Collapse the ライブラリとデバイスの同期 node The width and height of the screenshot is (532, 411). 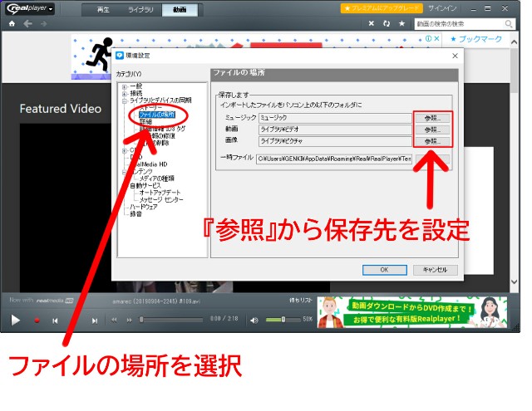click(x=124, y=100)
